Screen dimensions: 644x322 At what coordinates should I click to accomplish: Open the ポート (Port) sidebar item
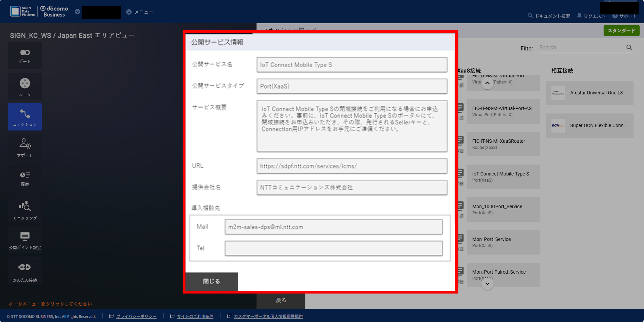(25, 56)
